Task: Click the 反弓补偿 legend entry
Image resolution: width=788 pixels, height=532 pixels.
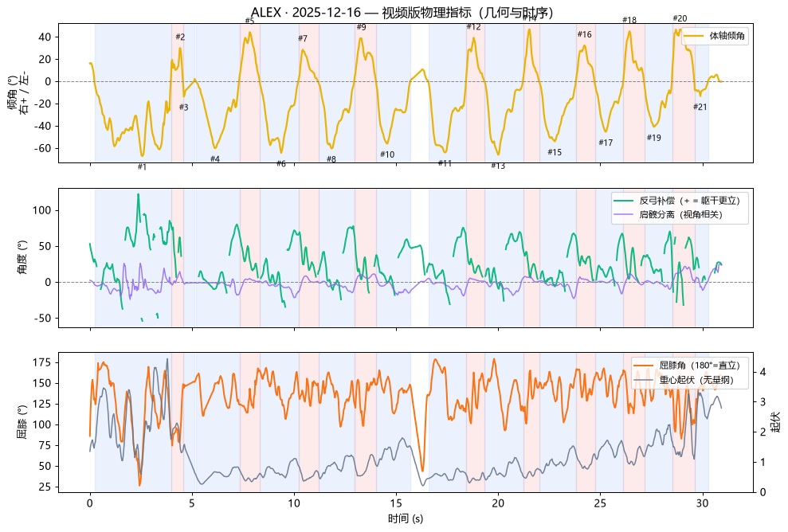Action: click(x=677, y=201)
